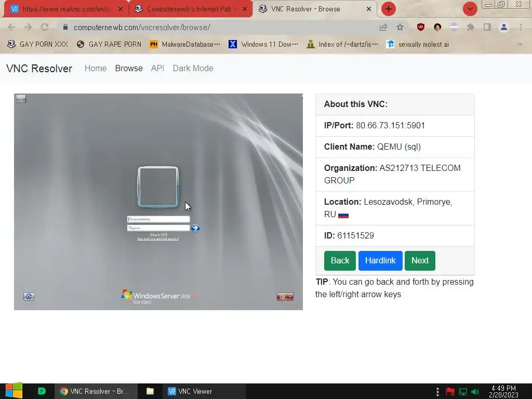Screen dimensions: 532x399
Task: Toggle the browser side panel icon
Action: [487, 27]
